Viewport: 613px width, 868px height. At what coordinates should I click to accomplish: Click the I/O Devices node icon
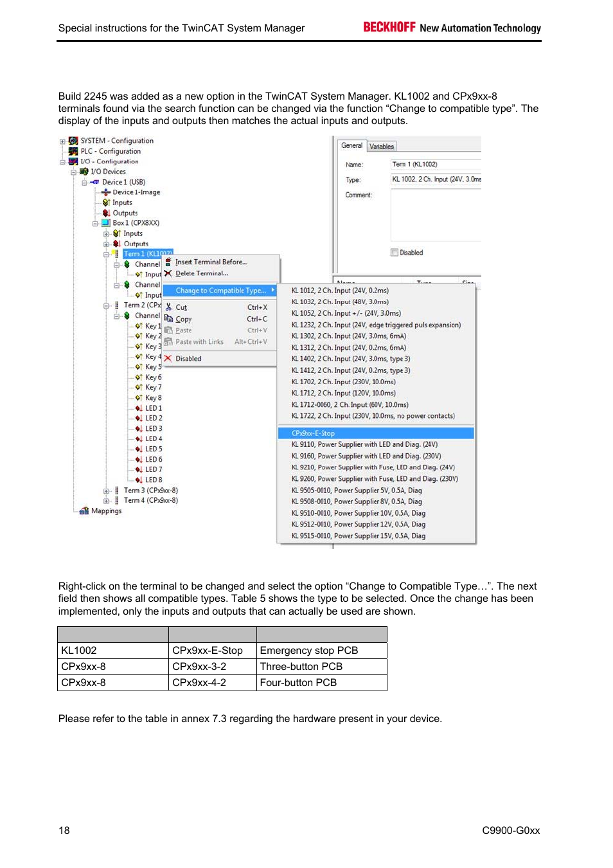pyautogui.click(x=84, y=172)
